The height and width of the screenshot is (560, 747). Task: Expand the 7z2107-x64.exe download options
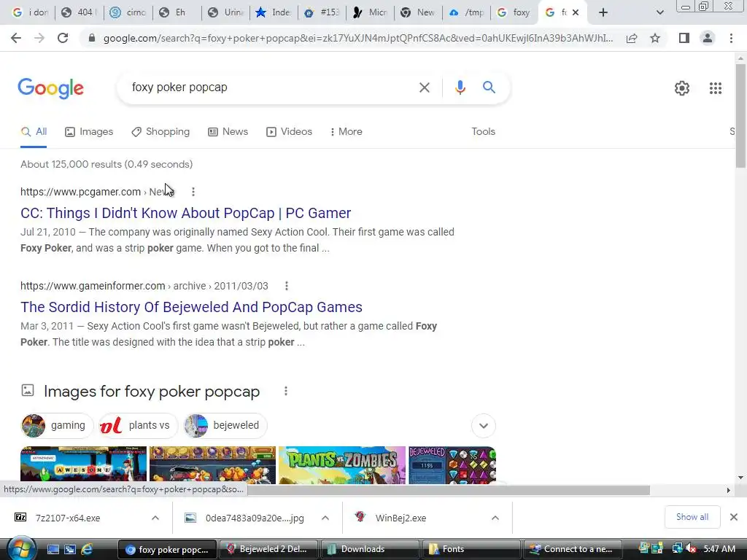[x=155, y=518]
